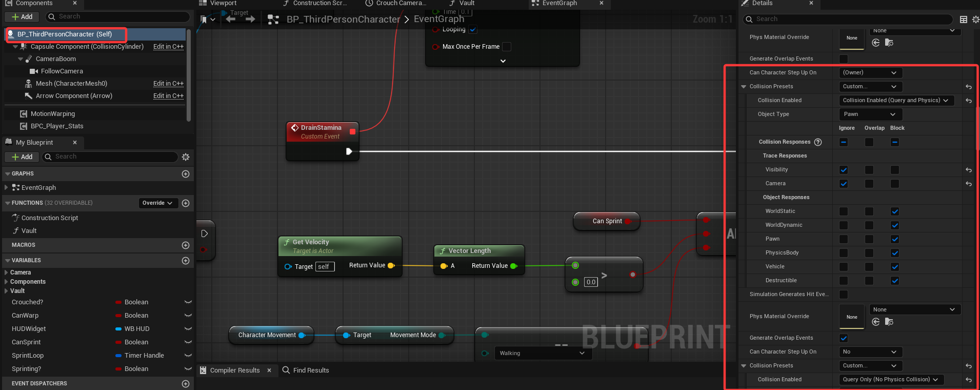Open Compiler Results tab

pos(235,371)
